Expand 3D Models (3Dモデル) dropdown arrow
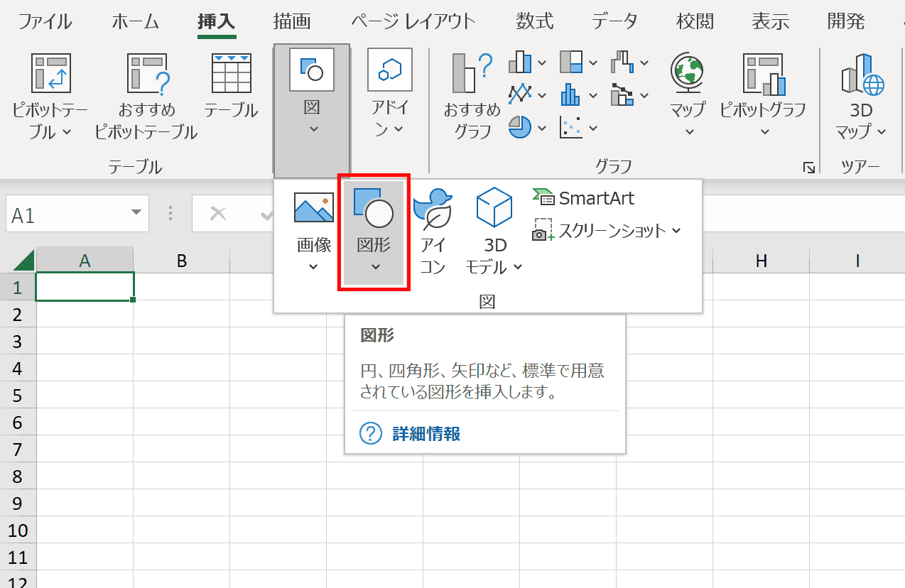Image resolution: width=905 pixels, height=588 pixels. tap(517, 268)
